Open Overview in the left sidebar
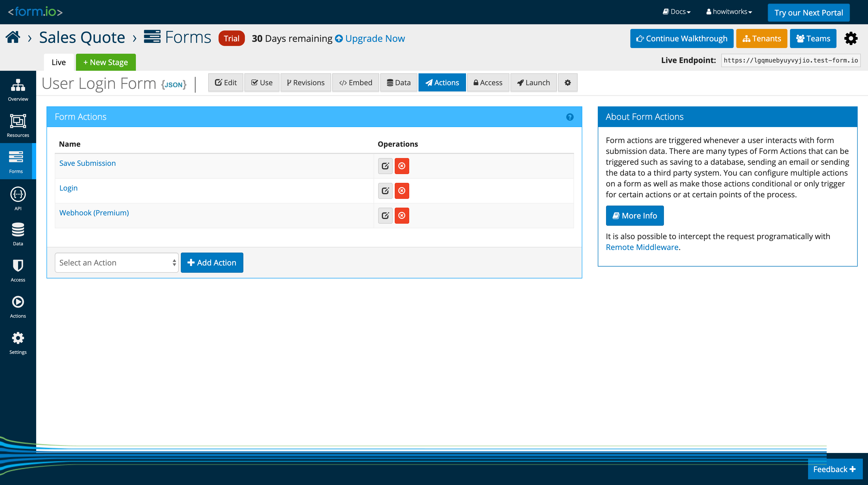Viewport: 868px width, 485px height. (18, 89)
